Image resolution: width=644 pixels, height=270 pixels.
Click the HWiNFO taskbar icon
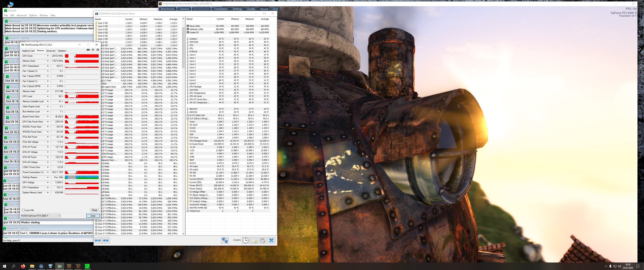click(x=51, y=266)
